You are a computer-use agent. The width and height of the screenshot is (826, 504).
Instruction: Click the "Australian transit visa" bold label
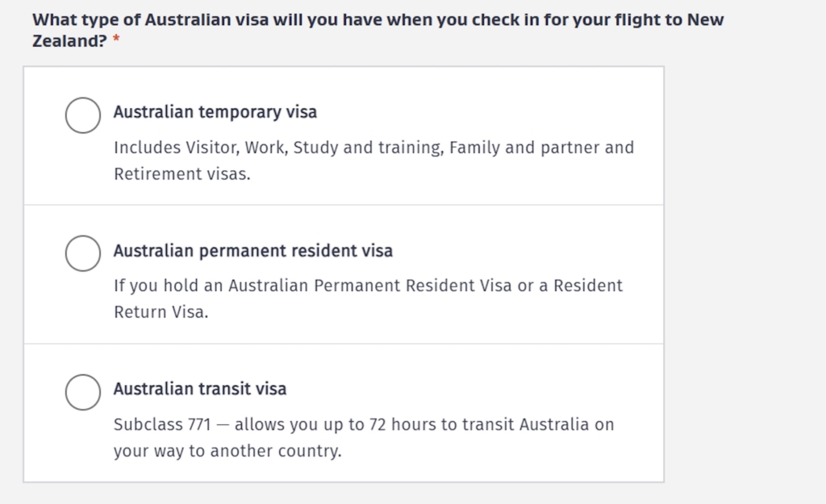click(x=199, y=389)
